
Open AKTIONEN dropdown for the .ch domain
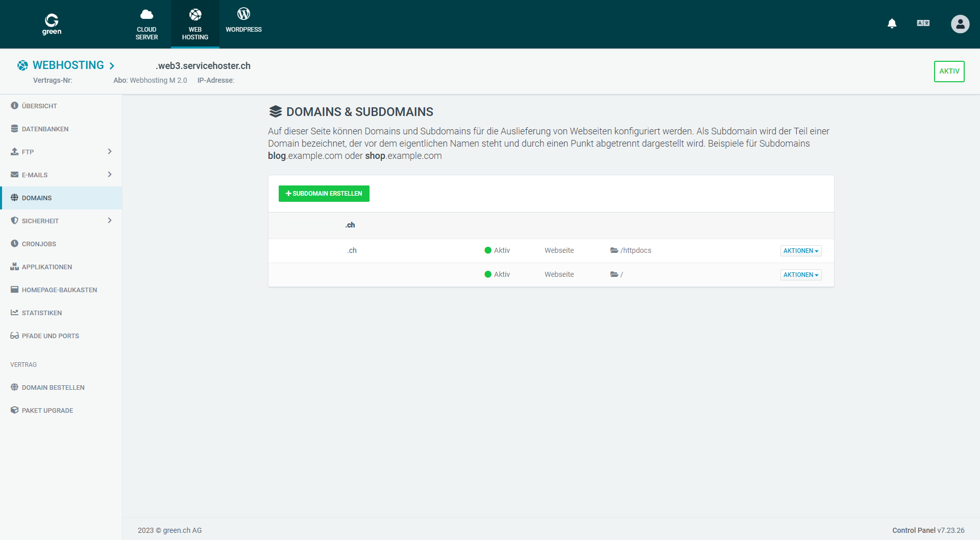[800, 250]
